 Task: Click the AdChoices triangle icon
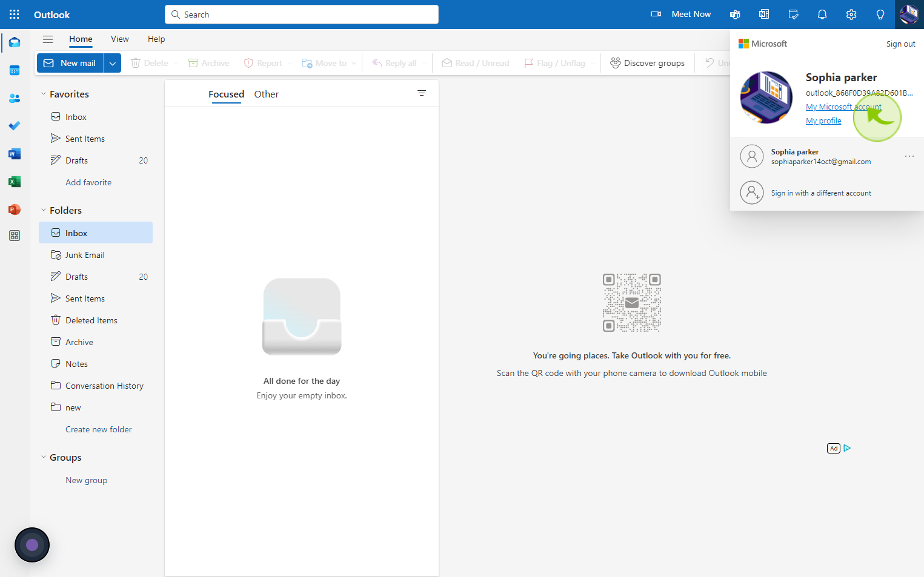click(847, 448)
